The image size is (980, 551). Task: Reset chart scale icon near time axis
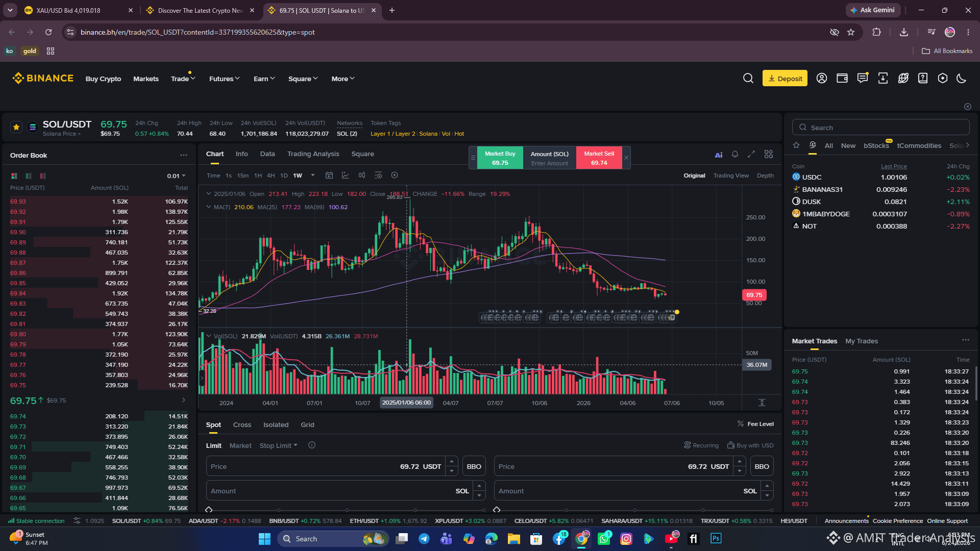click(762, 403)
